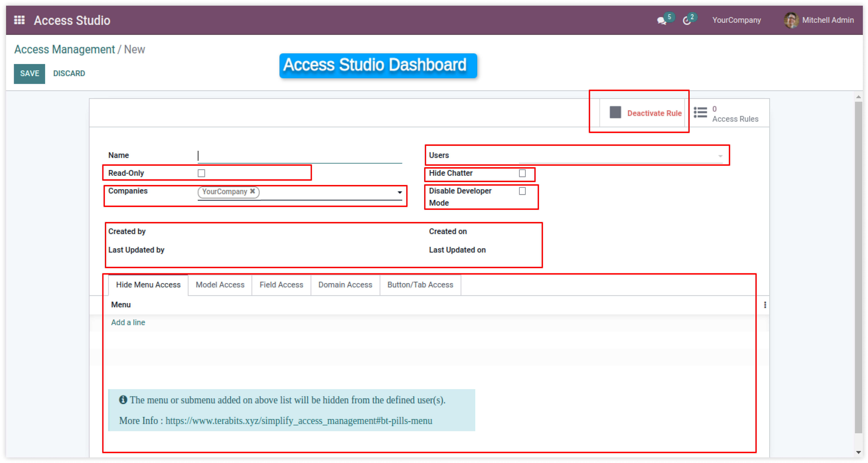Open the conversations chat bubble icon

coord(661,21)
